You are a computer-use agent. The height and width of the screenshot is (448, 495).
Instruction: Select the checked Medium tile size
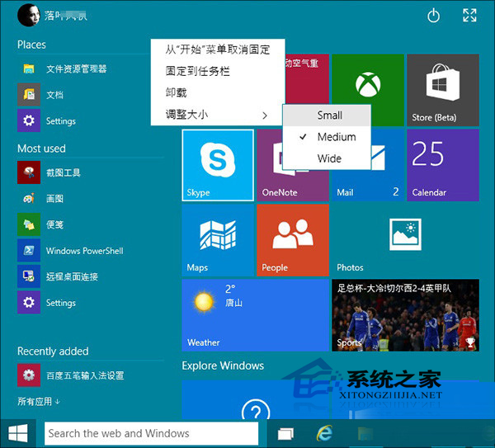tap(327, 137)
